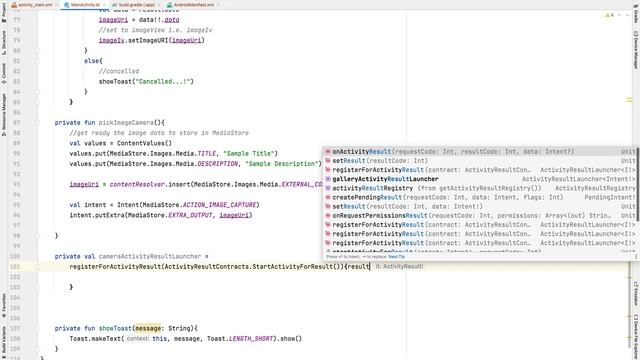
Task: Click Toast.LENGTH_SHORT constant
Action: click(240, 338)
